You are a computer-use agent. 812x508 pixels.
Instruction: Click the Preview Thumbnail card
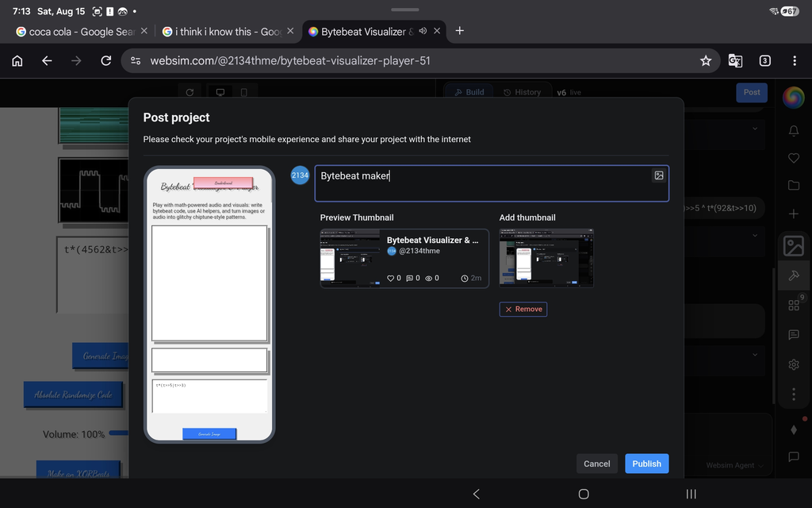tap(404, 258)
